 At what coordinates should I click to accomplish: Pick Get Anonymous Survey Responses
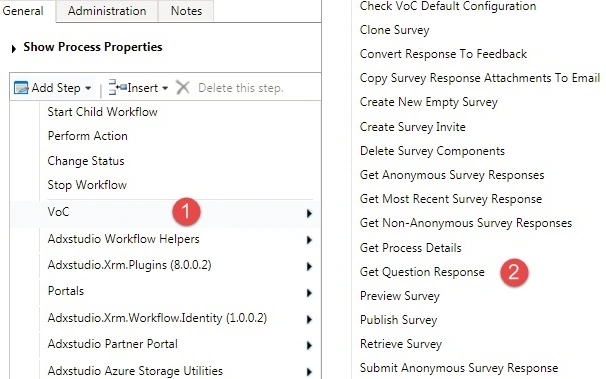(x=452, y=175)
